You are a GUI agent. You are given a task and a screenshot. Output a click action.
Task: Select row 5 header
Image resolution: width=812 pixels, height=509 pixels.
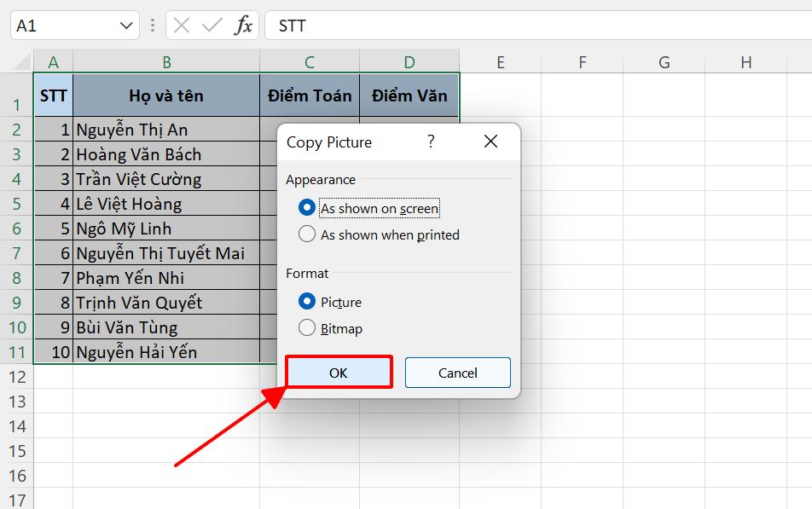pyautogui.click(x=16, y=204)
